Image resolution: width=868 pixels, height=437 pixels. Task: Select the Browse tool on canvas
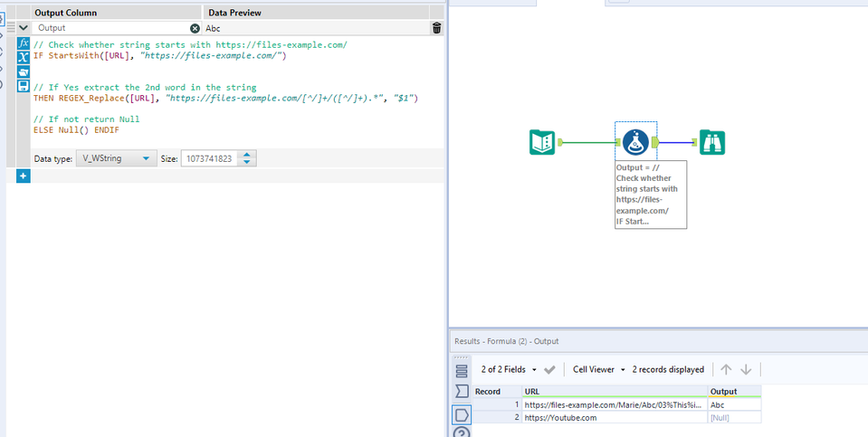pyautogui.click(x=712, y=142)
